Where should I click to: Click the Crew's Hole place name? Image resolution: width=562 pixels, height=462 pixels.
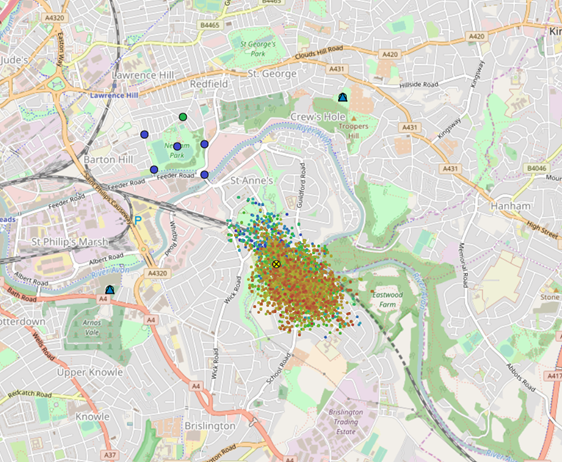click(x=318, y=117)
